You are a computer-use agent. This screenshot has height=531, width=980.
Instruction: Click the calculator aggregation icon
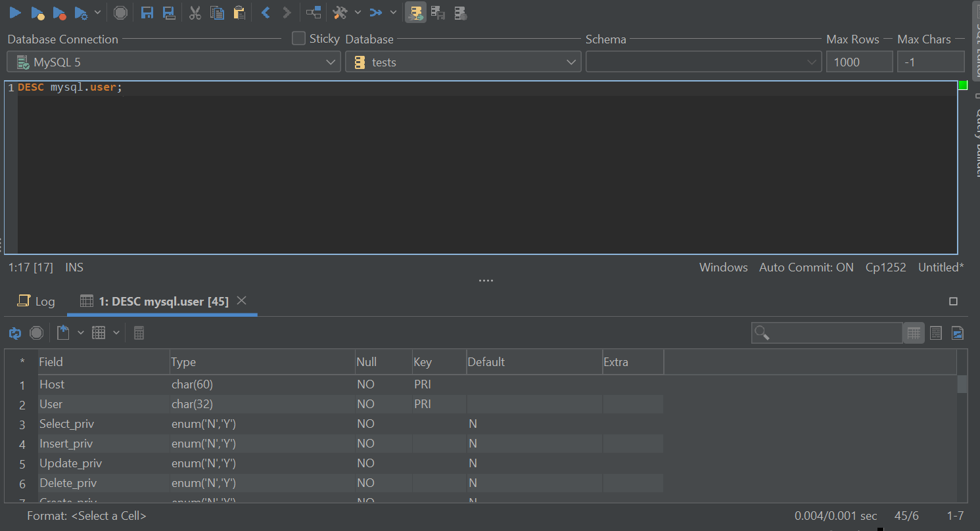point(139,333)
